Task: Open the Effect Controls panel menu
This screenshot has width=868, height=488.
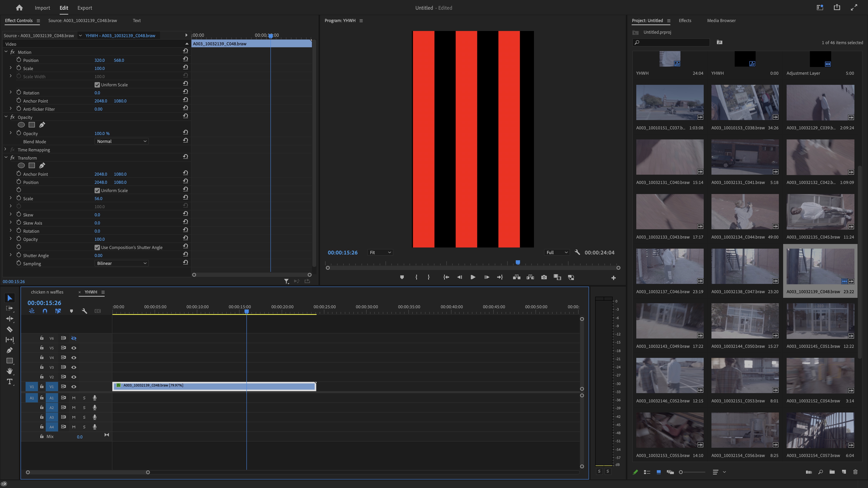Action: coord(38,21)
